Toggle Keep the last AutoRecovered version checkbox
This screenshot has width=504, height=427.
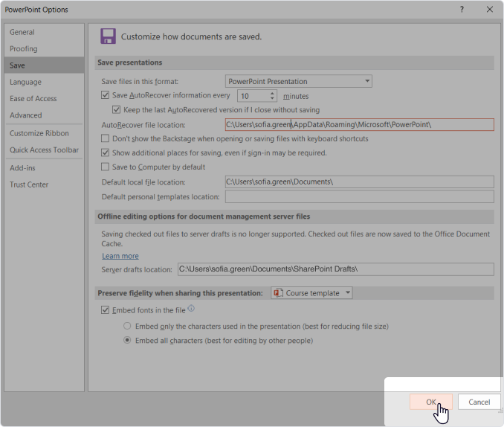point(117,110)
